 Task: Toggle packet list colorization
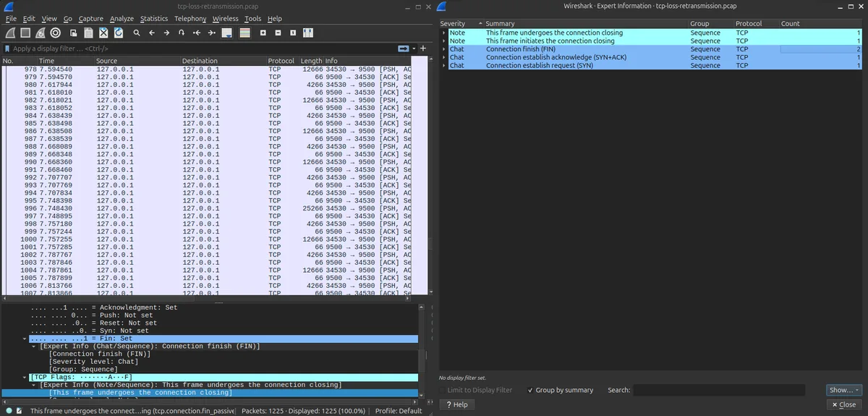pos(245,33)
